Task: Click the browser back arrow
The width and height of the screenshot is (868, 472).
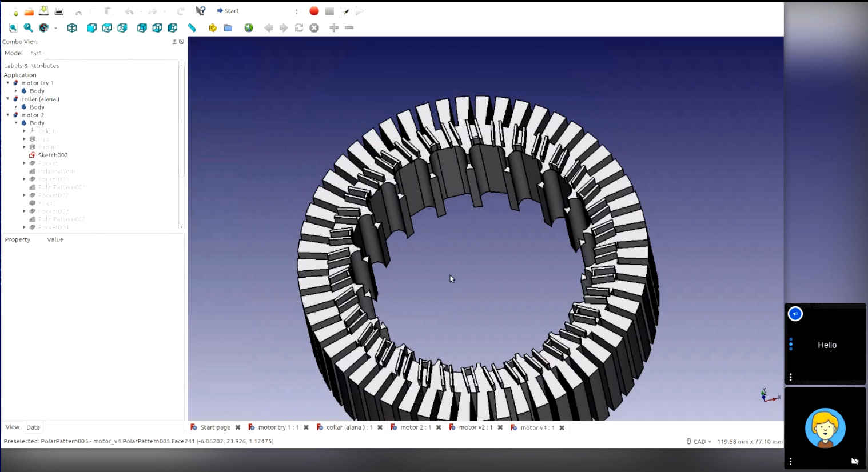Action: point(269,27)
